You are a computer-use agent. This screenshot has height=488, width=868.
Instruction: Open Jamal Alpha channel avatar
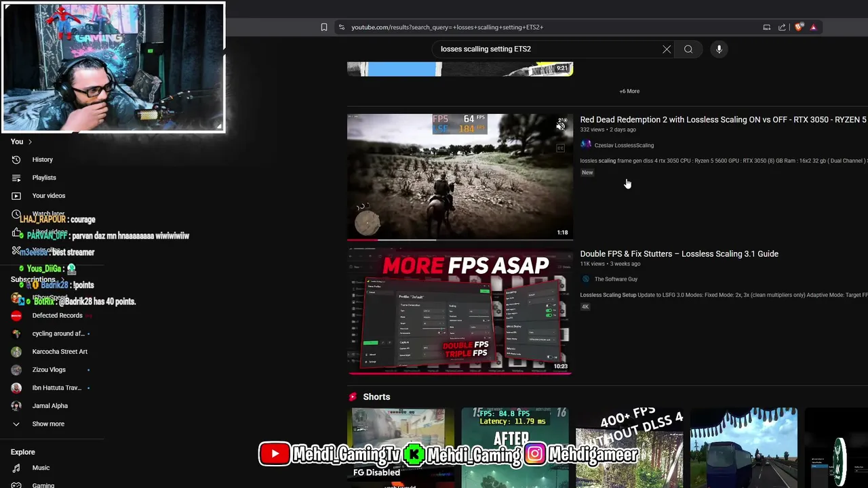click(16, 406)
